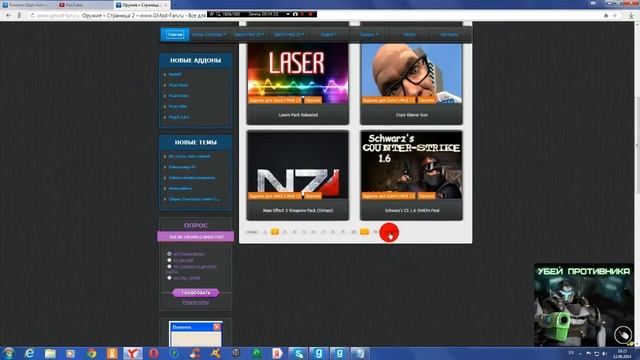
Task: Select the second poll radio option
Action: [x=169, y=260]
